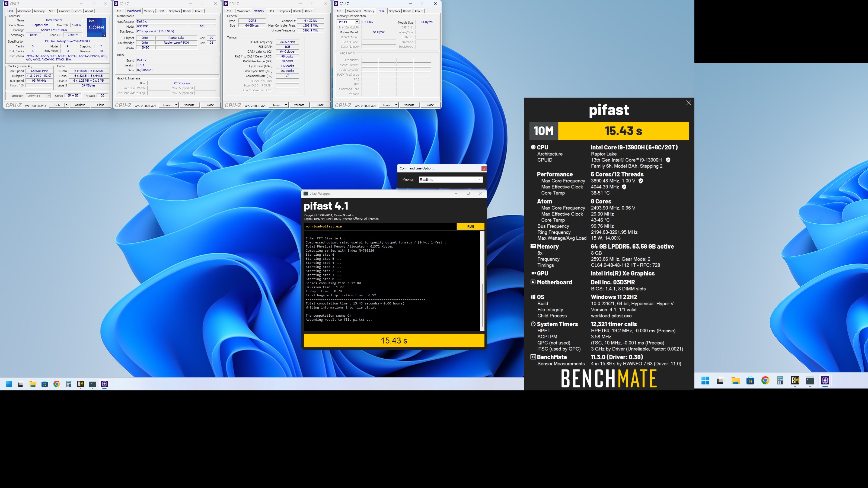Click the BM icon on the right monitor's taskbar

(x=795, y=381)
